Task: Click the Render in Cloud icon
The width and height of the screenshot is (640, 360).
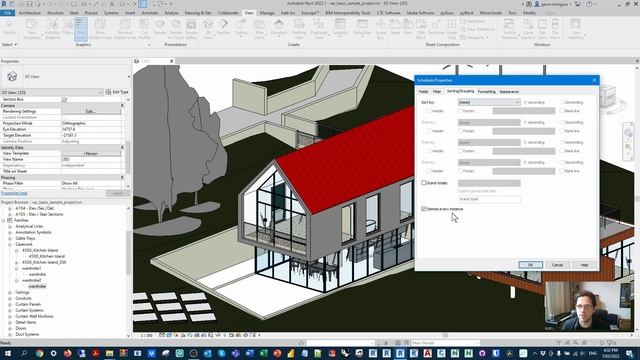Action: 176,29
